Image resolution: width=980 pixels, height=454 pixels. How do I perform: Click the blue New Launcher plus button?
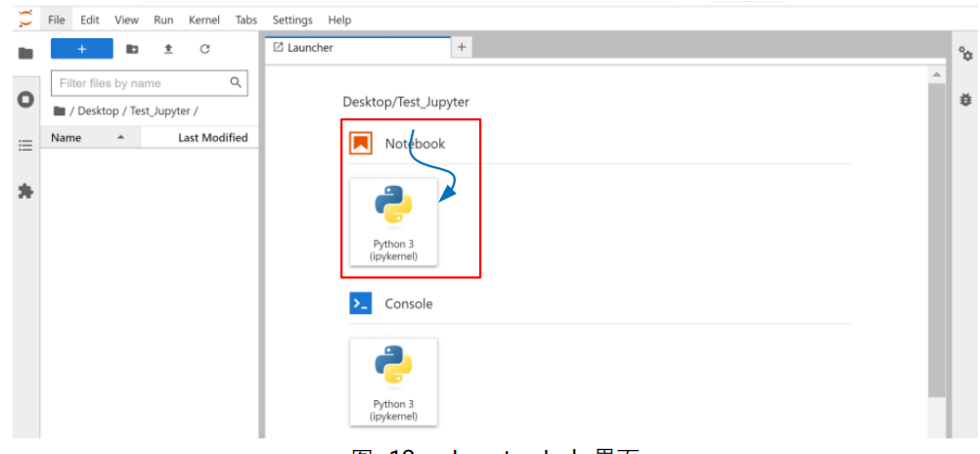coord(82,49)
